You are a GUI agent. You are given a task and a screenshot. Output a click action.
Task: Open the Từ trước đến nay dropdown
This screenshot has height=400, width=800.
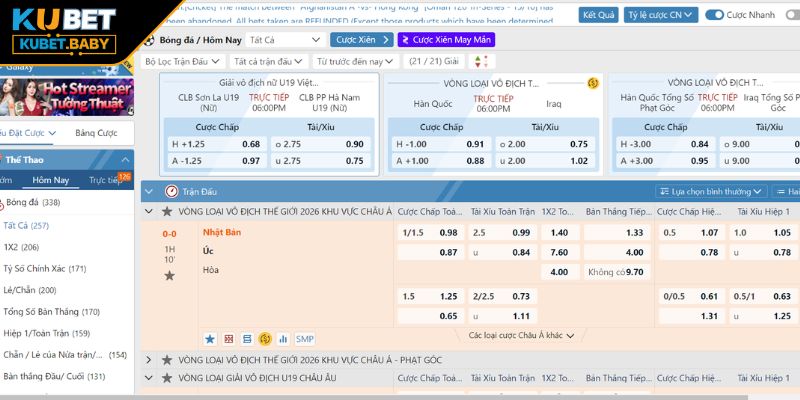[x=355, y=62]
